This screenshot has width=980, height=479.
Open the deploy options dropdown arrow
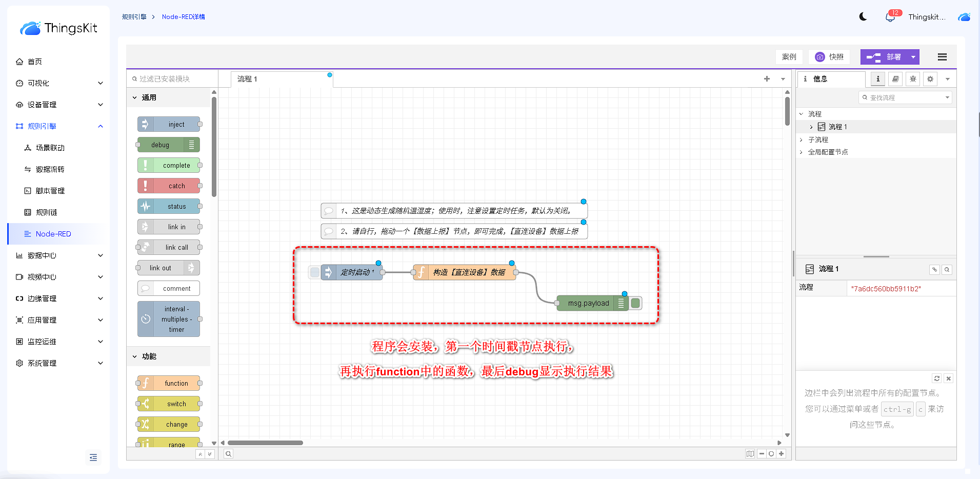pos(913,57)
